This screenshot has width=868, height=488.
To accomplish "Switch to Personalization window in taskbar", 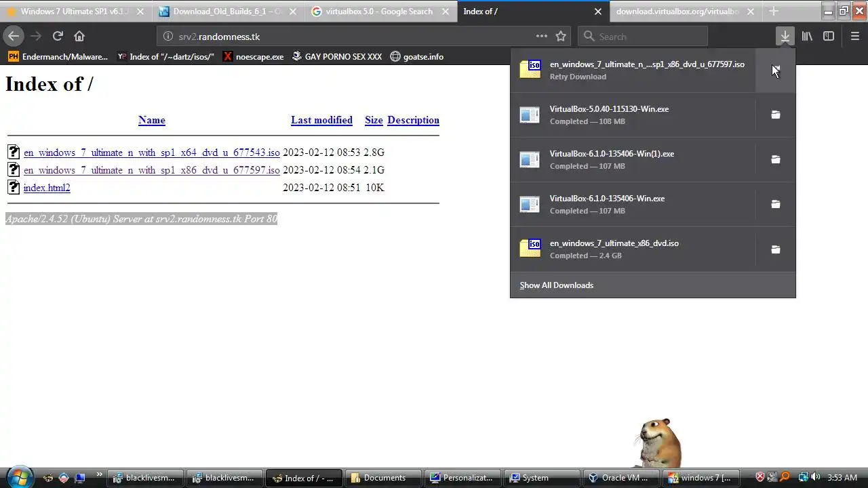I will [463, 478].
